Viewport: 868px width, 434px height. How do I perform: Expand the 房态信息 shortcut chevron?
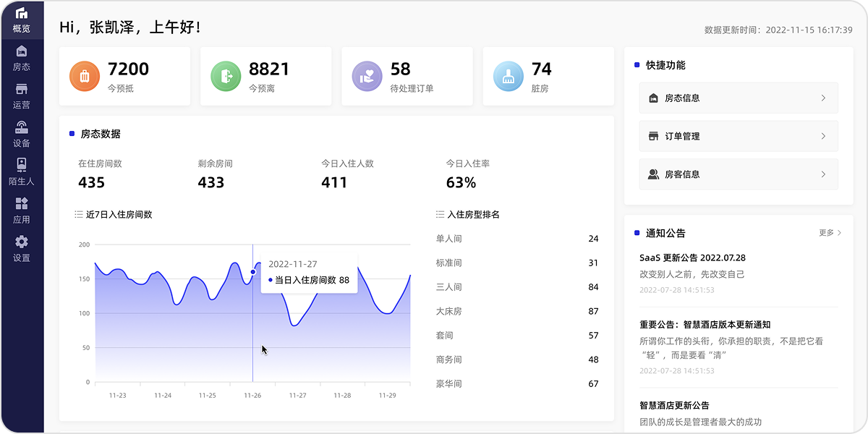[823, 98]
